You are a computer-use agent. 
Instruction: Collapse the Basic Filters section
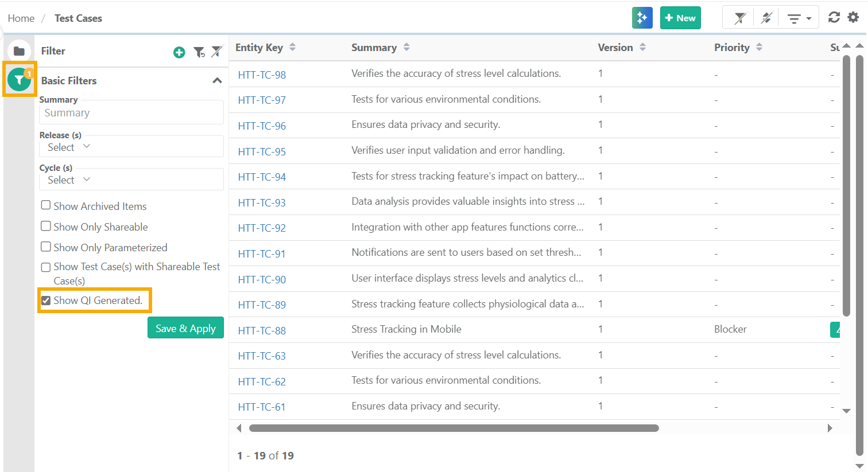tap(217, 80)
